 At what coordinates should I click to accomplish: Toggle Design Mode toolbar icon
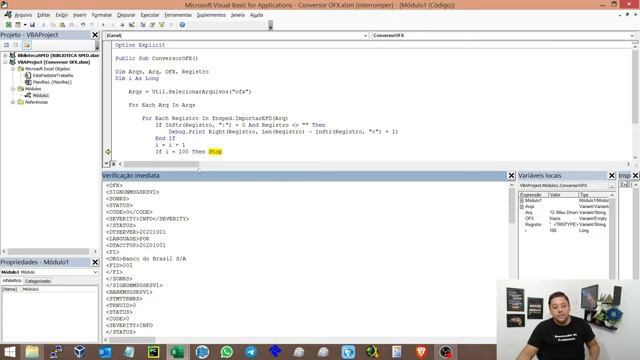click(x=132, y=25)
